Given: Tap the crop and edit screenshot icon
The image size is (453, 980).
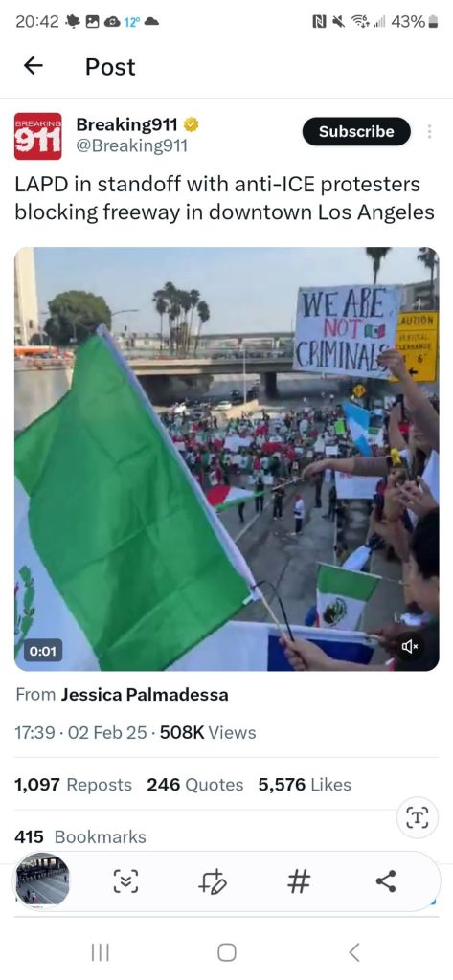Looking at the screenshot, I should [x=213, y=881].
